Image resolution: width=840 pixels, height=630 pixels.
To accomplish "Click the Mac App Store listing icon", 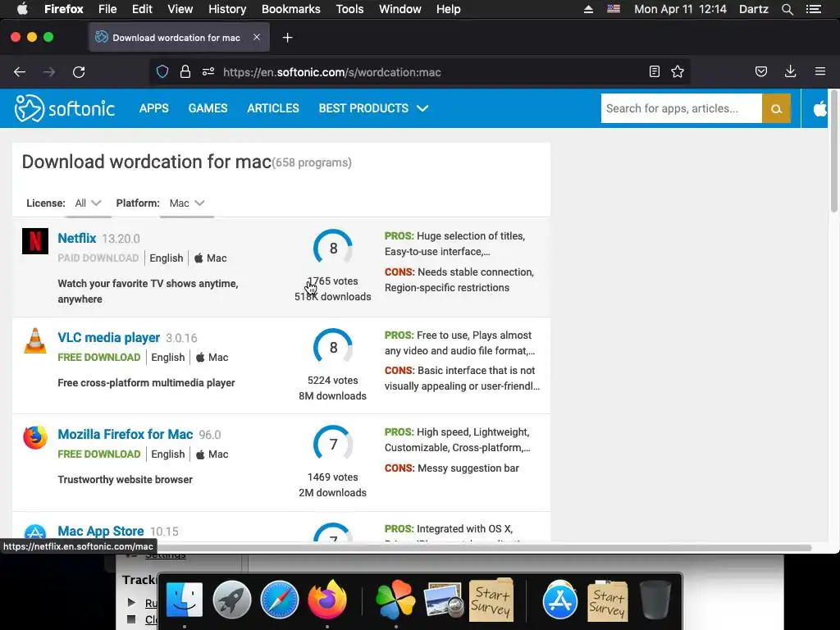I will [x=35, y=533].
